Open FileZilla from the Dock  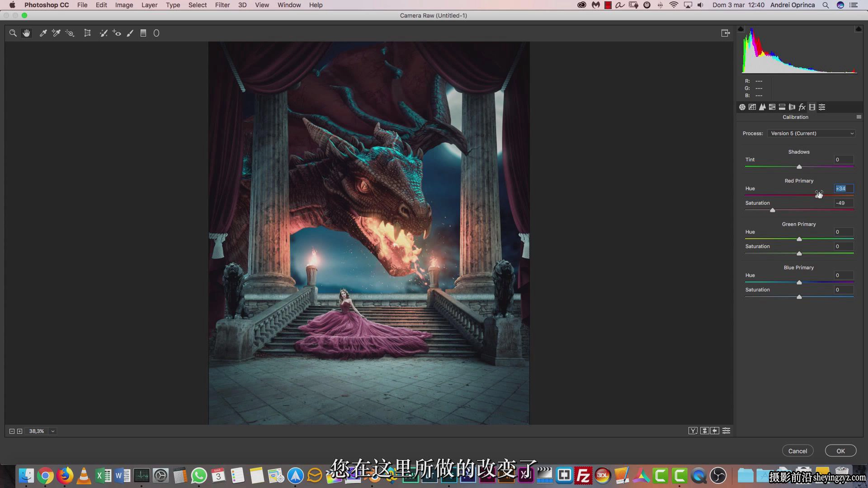tap(583, 475)
